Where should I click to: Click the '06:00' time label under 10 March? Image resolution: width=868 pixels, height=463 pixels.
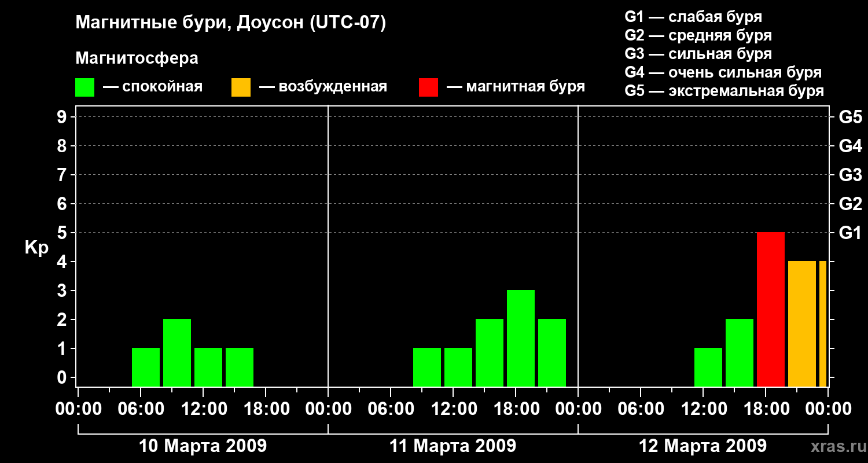point(141,409)
